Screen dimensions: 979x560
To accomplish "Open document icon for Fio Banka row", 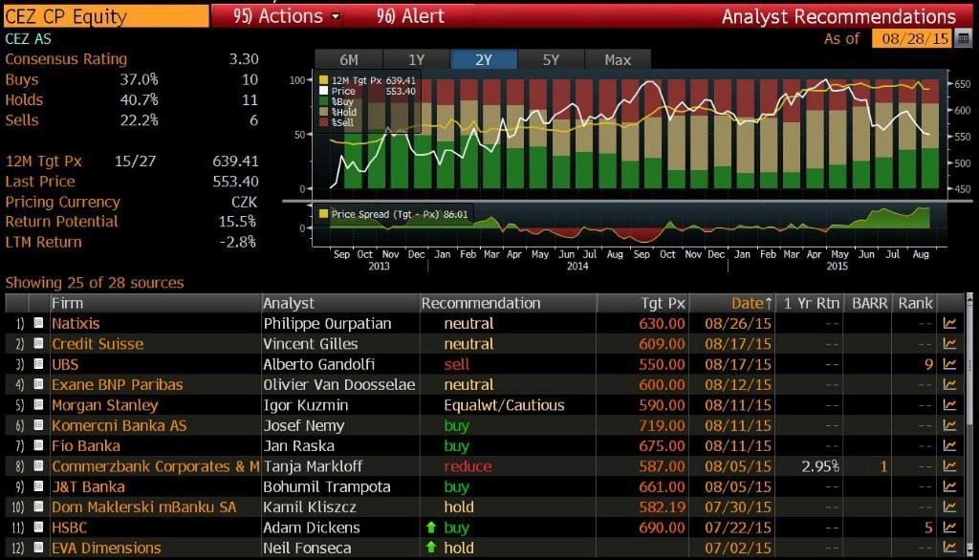I will tap(38, 445).
